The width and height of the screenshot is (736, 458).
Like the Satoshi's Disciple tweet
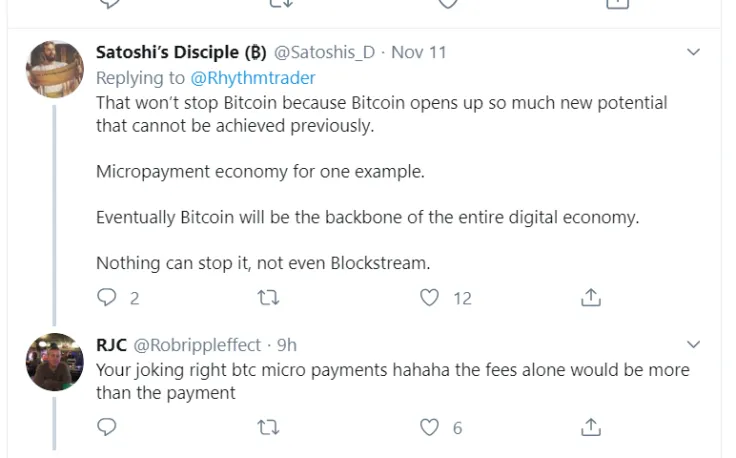[430, 297]
